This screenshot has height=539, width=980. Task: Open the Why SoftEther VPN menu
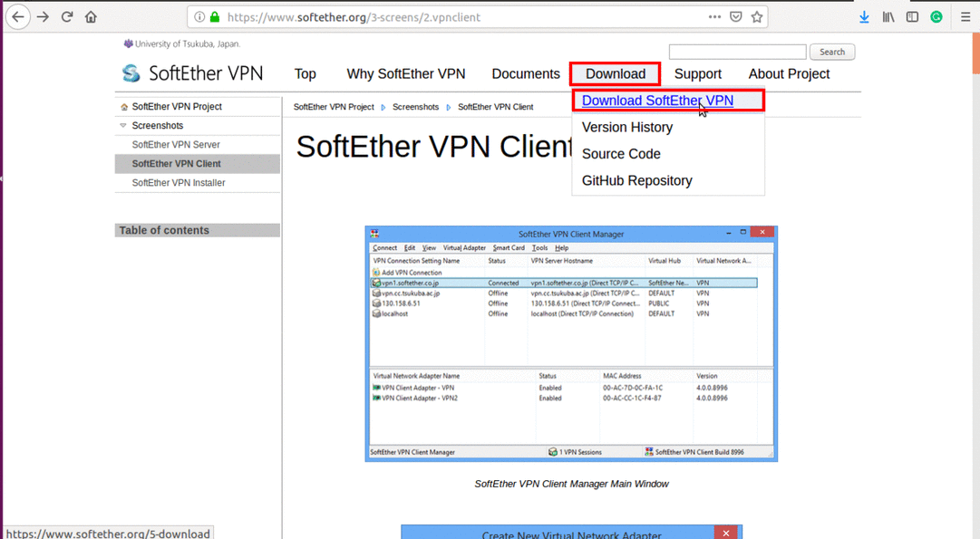point(405,73)
